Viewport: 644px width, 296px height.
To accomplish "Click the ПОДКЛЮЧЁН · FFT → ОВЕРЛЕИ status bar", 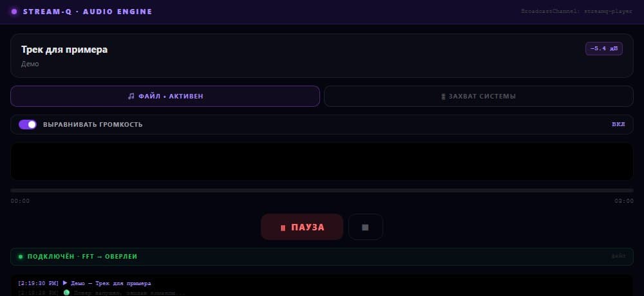I will click(x=322, y=257).
